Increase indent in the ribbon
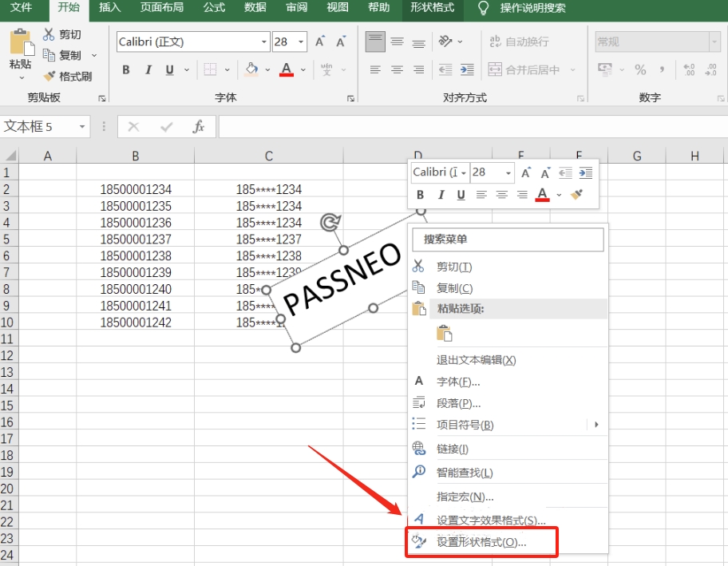Viewport: 728px width, 566px height. pyautogui.click(x=467, y=69)
